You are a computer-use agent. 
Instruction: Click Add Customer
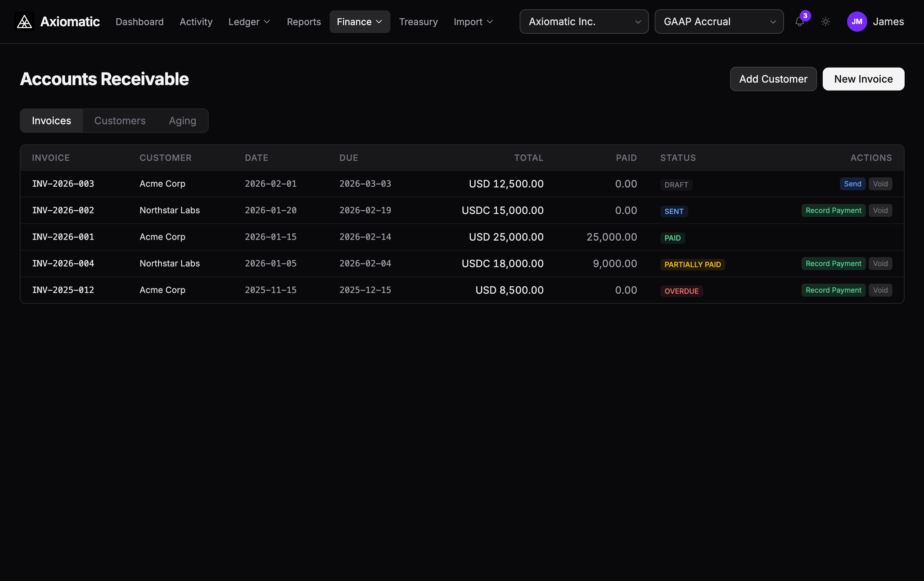[x=773, y=79]
